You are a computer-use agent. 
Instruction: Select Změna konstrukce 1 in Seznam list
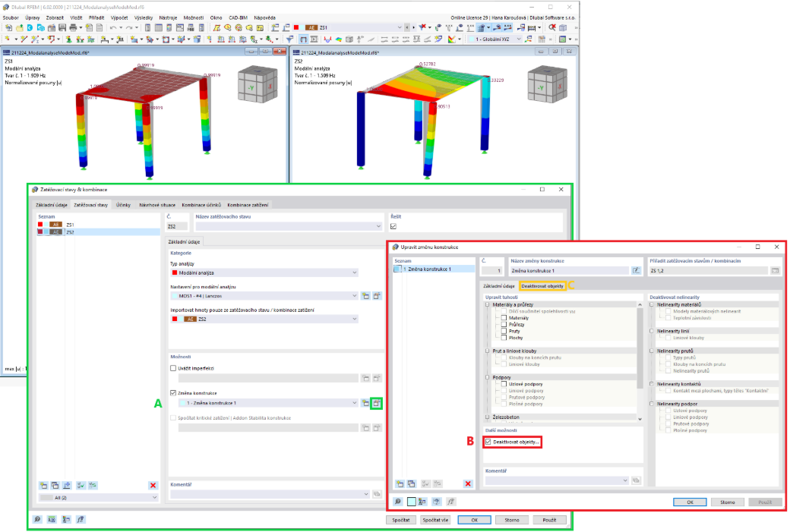(434, 269)
